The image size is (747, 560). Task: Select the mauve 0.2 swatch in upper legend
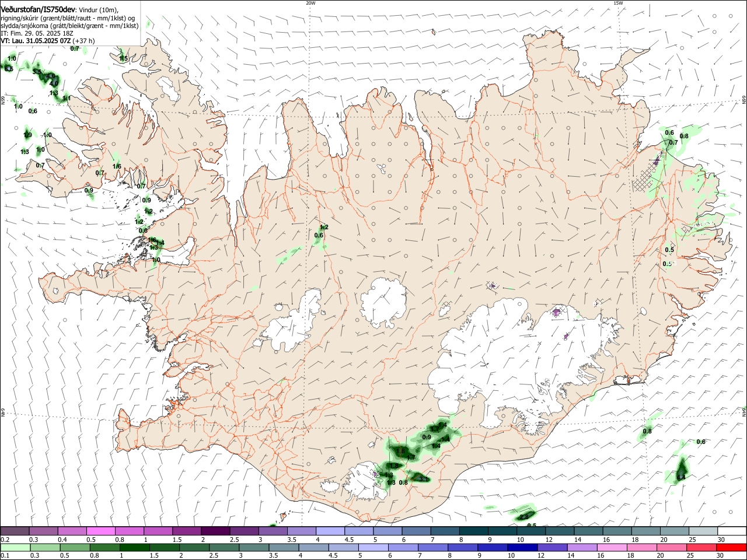tap(15, 531)
